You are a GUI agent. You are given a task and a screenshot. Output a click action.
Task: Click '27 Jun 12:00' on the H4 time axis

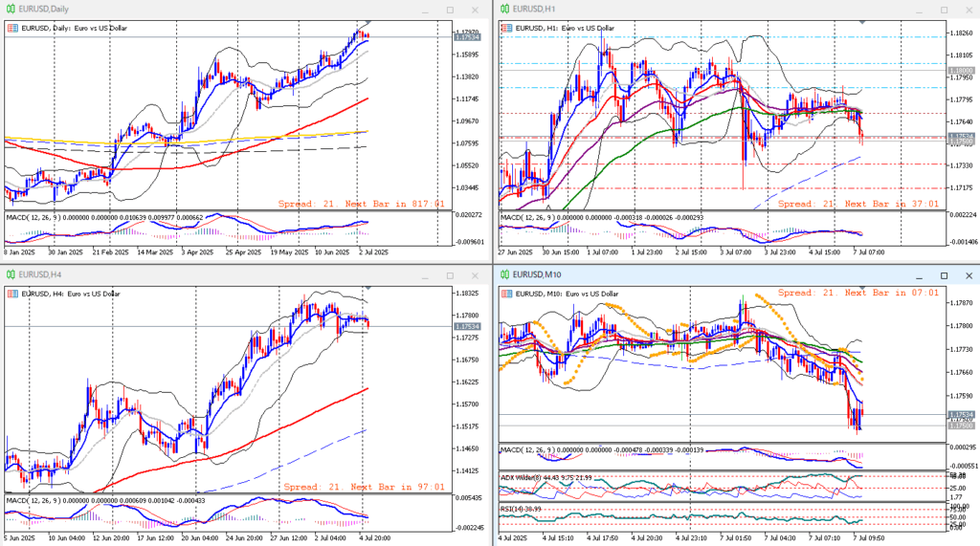click(x=289, y=537)
